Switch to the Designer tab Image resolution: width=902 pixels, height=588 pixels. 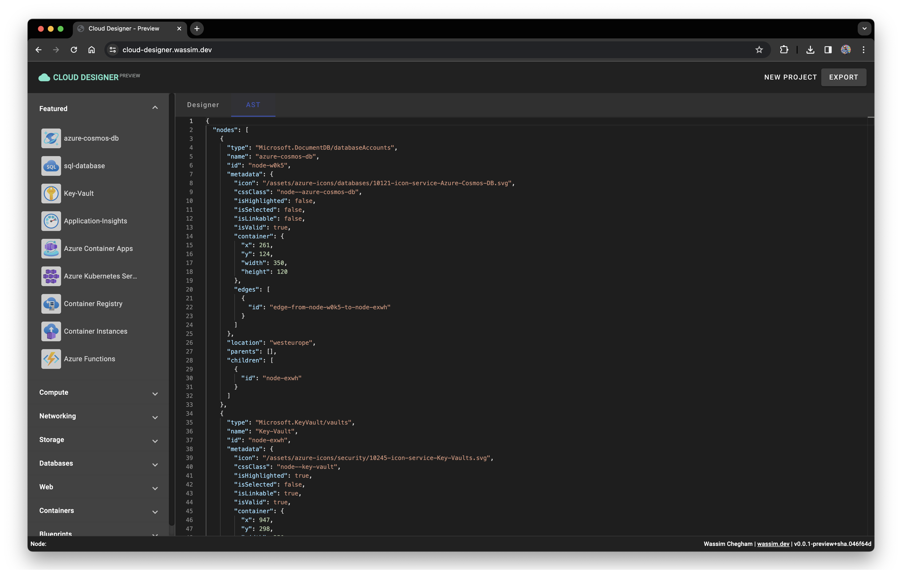(x=203, y=105)
